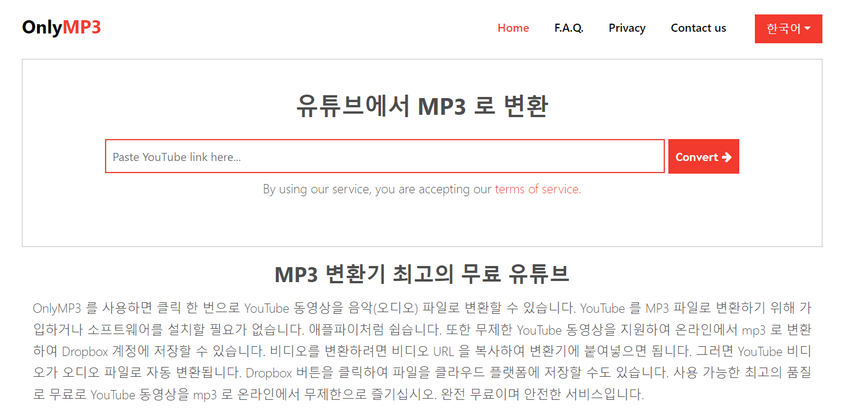Image resolution: width=868 pixels, height=416 pixels.
Task: Open the F.A.Q. page
Action: click(x=568, y=28)
